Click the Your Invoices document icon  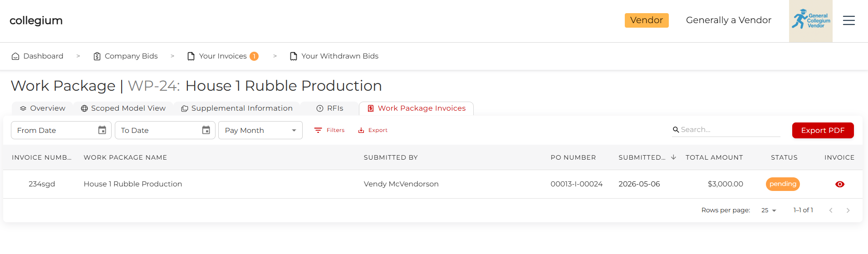(x=191, y=56)
